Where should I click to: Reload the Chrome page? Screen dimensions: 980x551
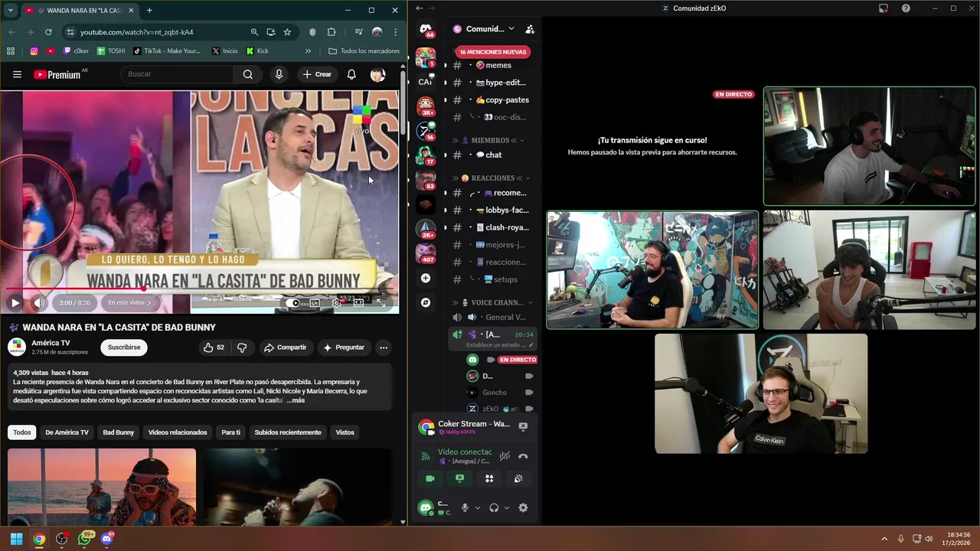48,32
